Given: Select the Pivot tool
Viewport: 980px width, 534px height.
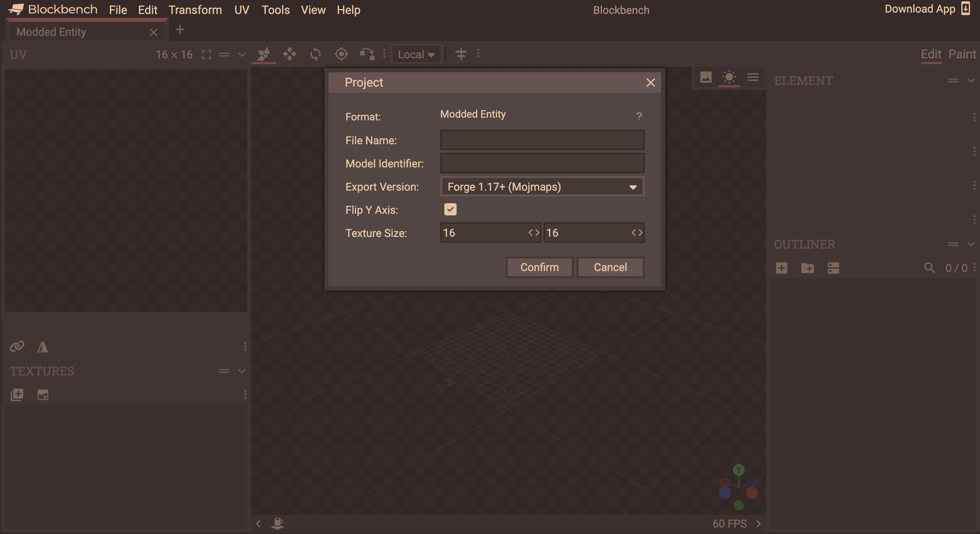Looking at the screenshot, I should click(341, 54).
